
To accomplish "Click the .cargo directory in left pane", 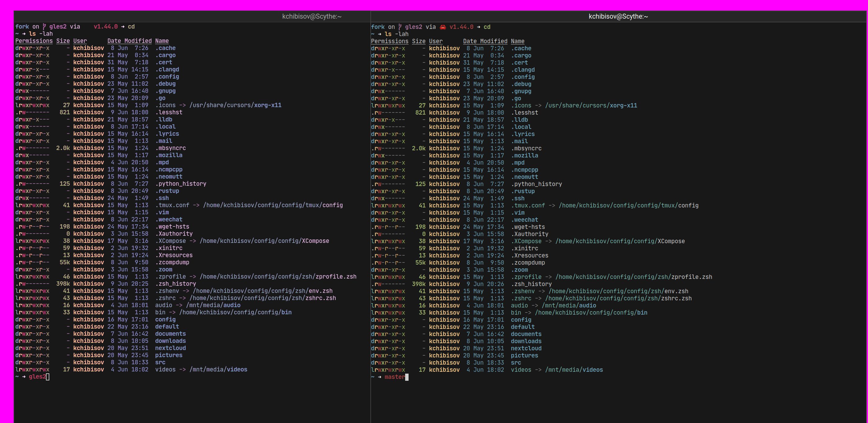I will click(165, 55).
